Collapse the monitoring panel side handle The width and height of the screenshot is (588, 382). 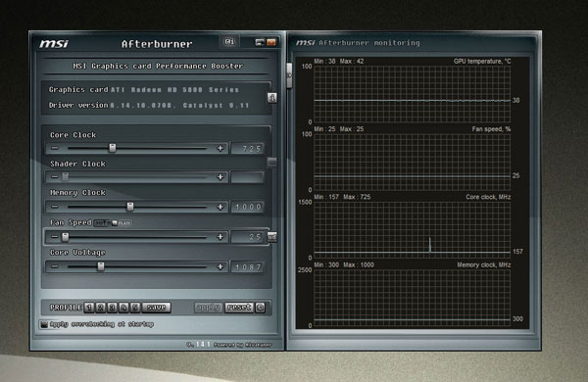tap(289, 75)
